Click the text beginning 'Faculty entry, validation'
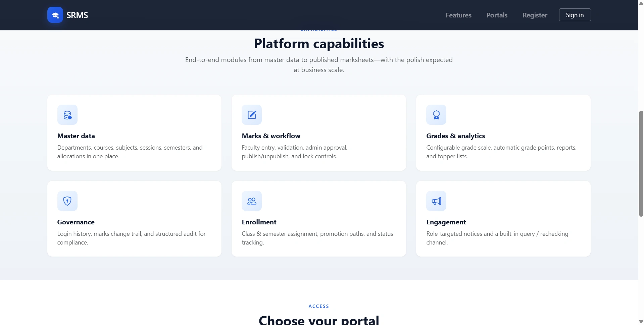This screenshot has width=644, height=325. tap(295, 152)
